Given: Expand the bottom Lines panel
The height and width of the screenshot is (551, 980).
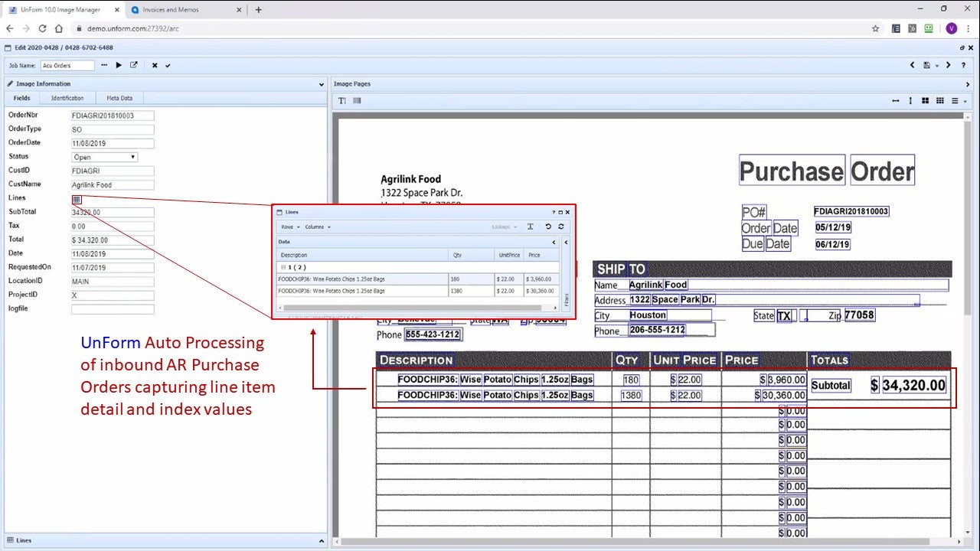Looking at the screenshot, I should pos(322,540).
